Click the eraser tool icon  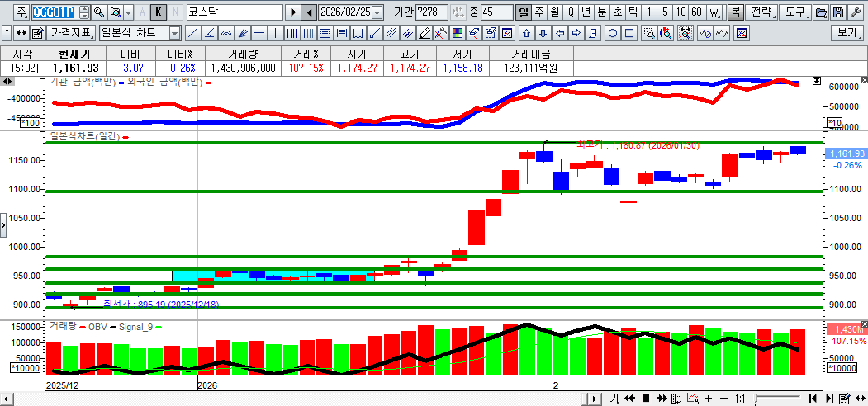pos(425,34)
